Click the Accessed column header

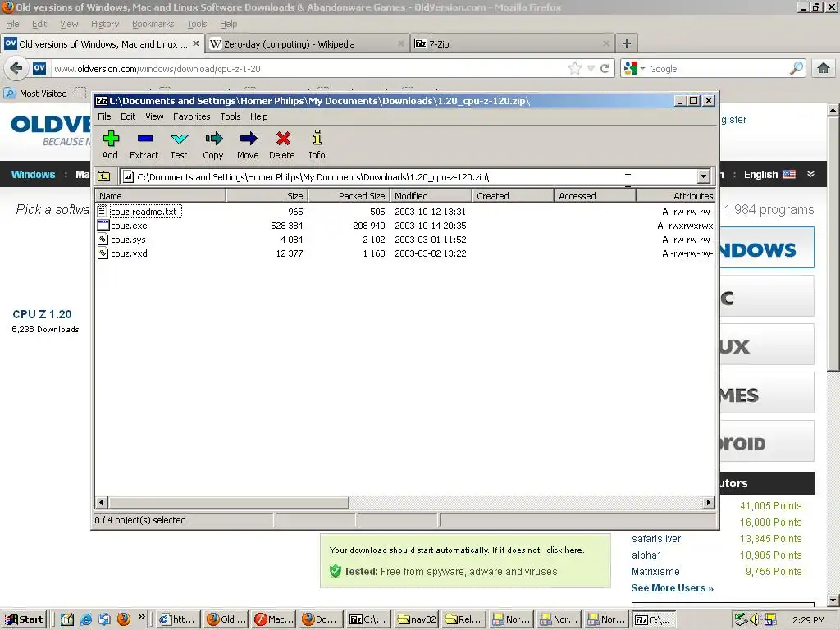point(595,195)
